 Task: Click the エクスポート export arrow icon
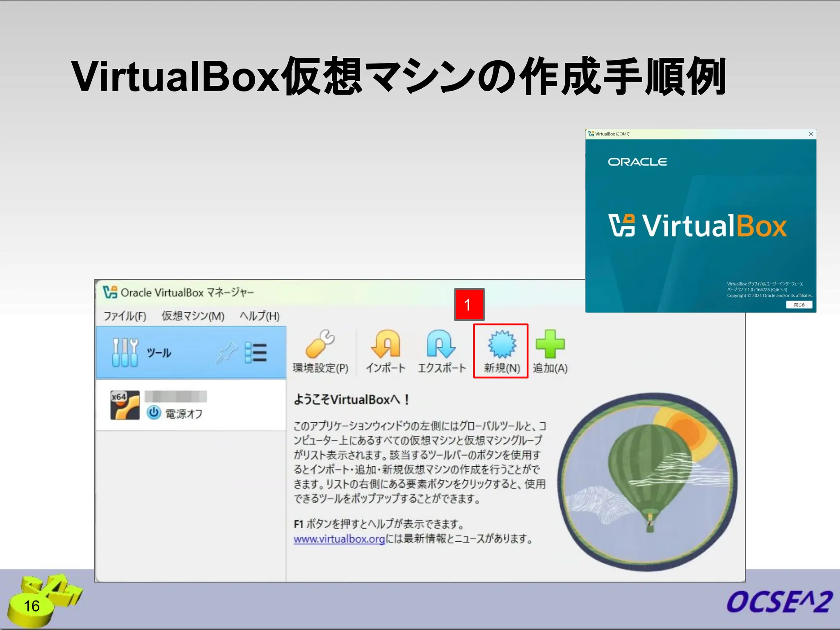[x=441, y=344]
